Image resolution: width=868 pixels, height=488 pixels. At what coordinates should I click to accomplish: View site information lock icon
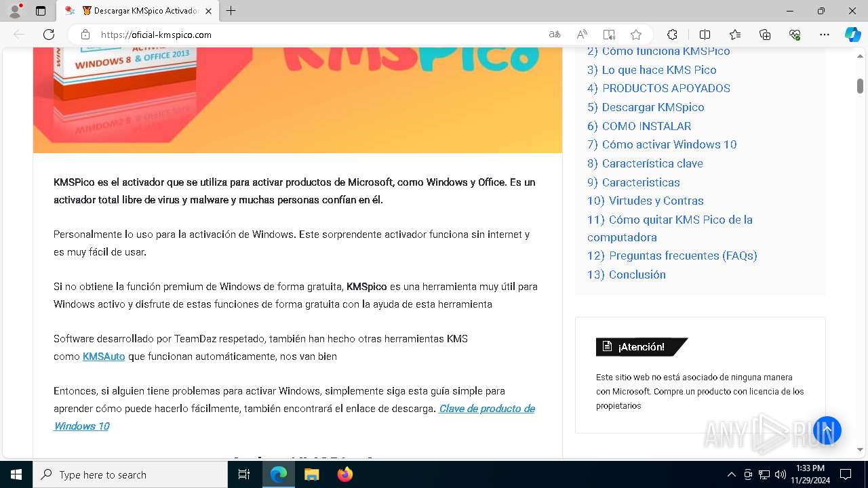coord(85,35)
